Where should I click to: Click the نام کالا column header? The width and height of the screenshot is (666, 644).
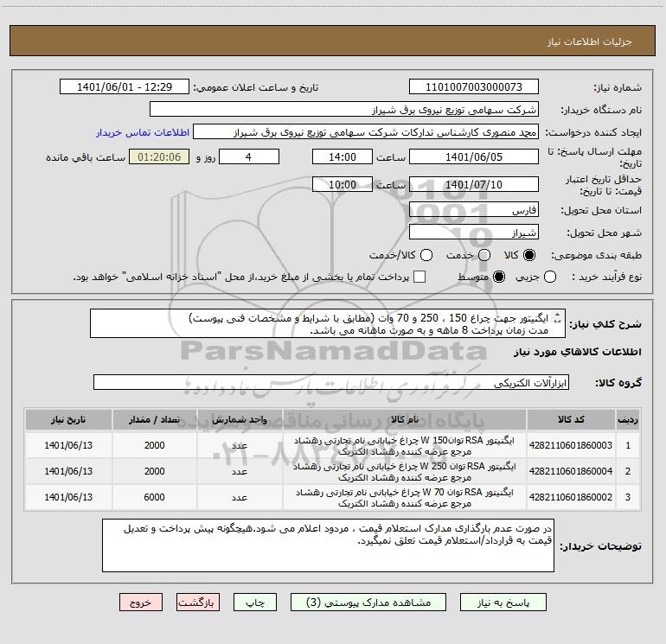click(x=405, y=420)
